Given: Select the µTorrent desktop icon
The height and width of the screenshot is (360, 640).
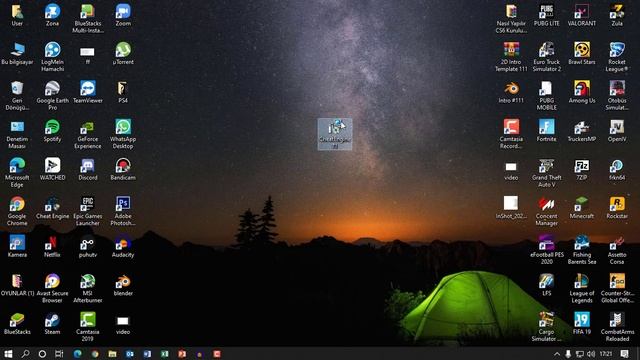Looking at the screenshot, I should (x=123, y=54).
